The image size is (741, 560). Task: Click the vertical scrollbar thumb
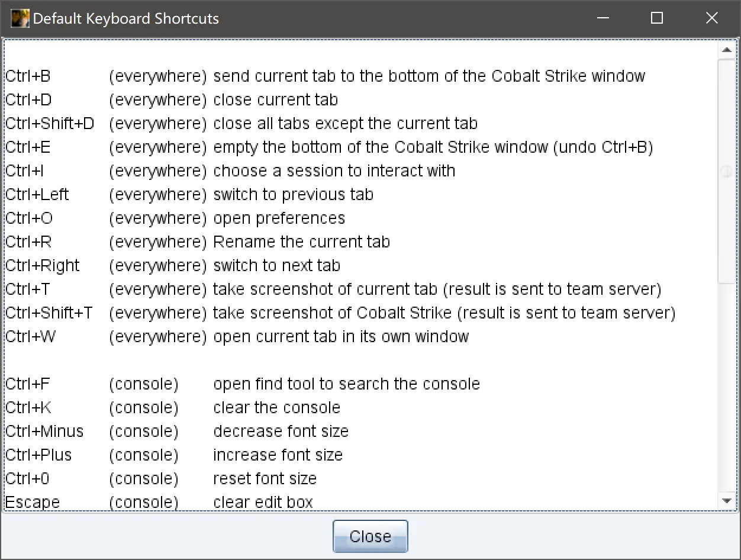727,172
